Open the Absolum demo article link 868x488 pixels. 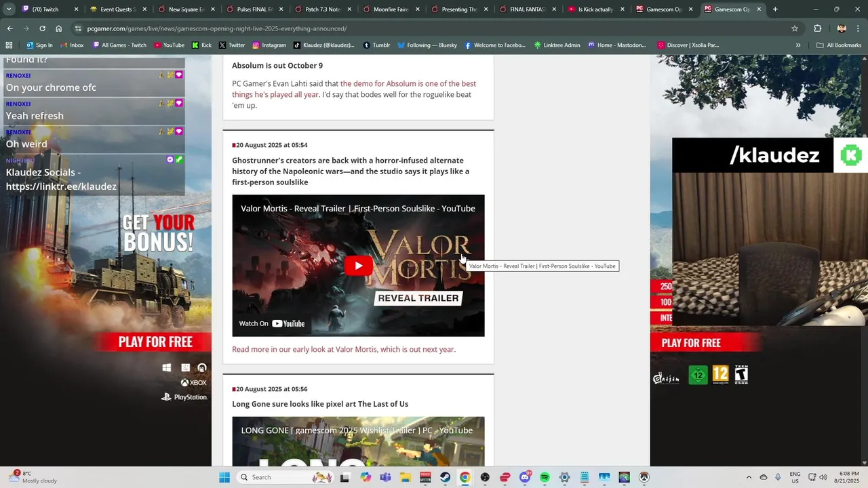(354, 89)
